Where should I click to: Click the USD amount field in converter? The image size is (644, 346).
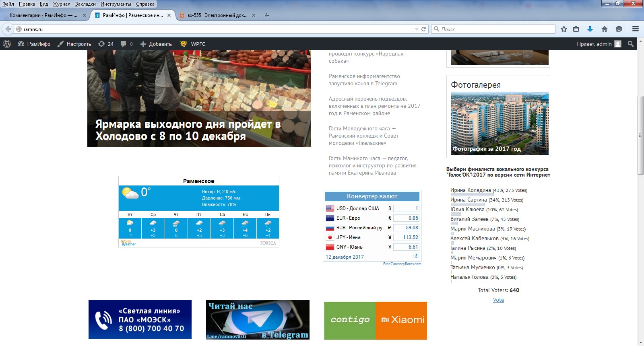coord(406,208)
